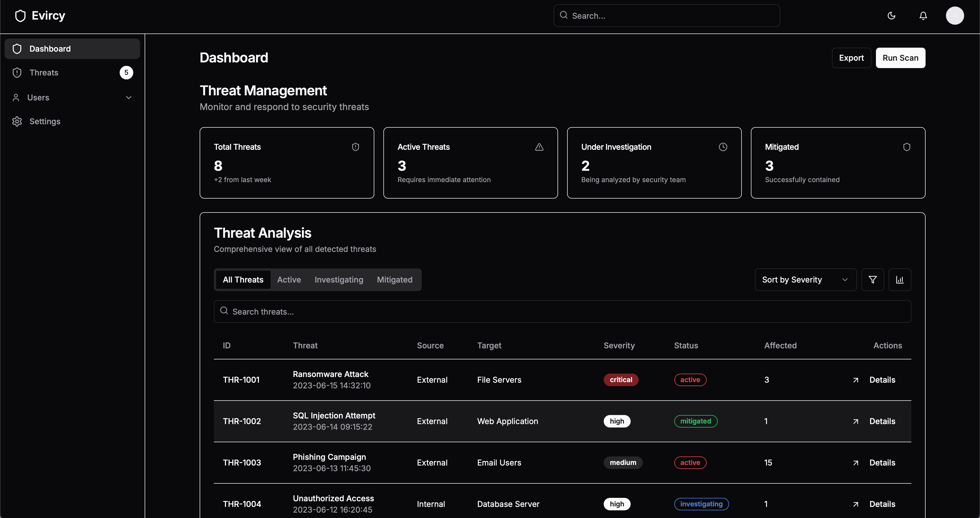Open the Sort by Severity dropdown

tap(805, 279)
